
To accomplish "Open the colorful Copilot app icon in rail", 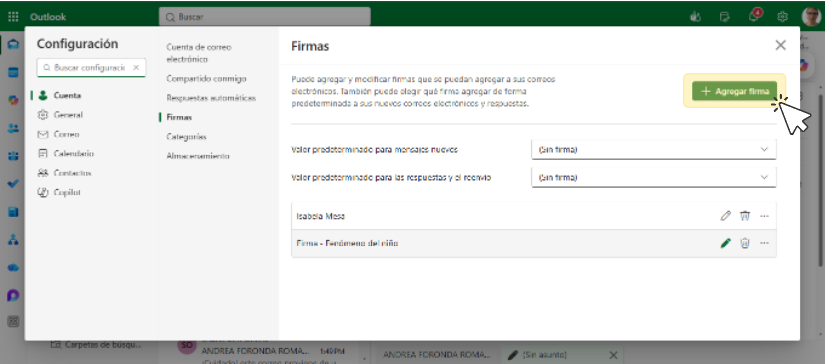I will coord(13,100).
